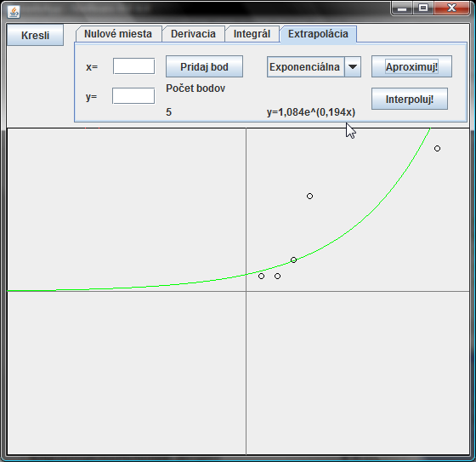This screenshot has width=476, height=462.
Task: Switch to the Nulové miesta tab
Action: (118, 34)
